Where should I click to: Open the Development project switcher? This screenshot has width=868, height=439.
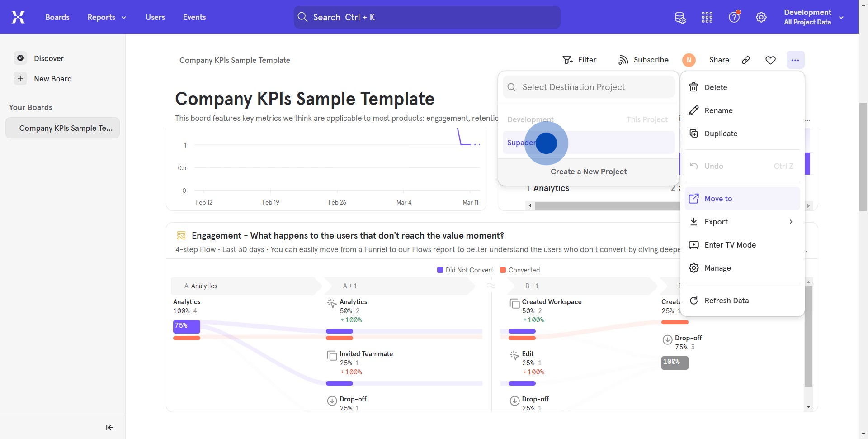813,17
